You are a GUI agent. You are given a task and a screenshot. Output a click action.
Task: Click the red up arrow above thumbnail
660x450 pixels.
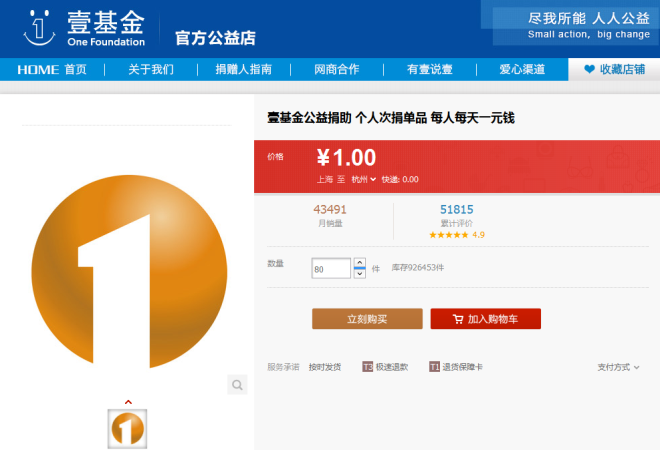(127, 402)
